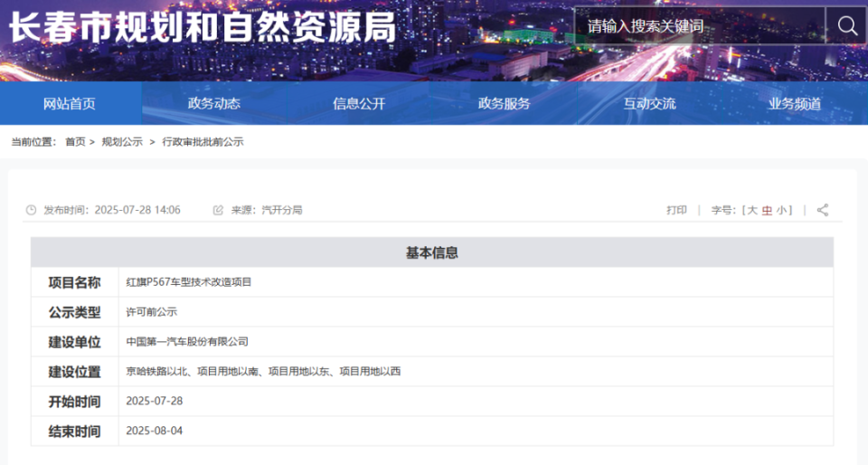The height and width of the screenshot is (465, 868).
Task: Set font size to large (大)
Action: coord(751,210)
